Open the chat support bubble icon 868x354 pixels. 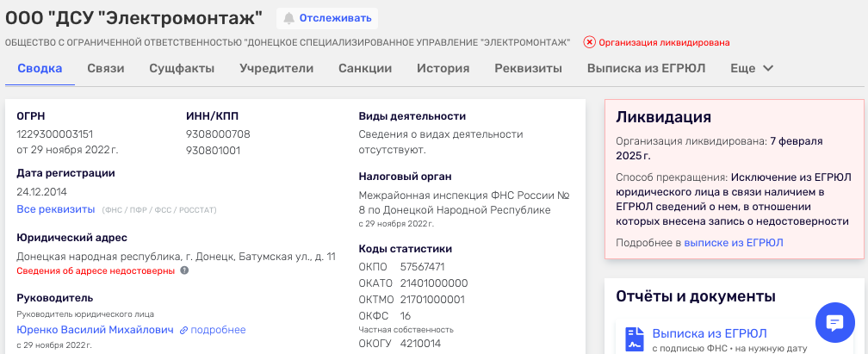click(x=834, y=322)
